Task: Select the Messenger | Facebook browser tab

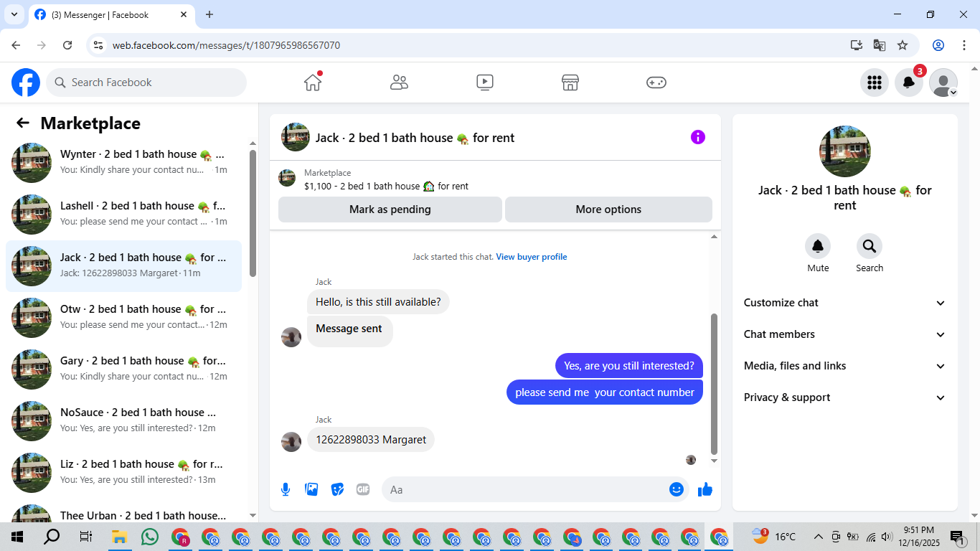Action: click(111, 14)
